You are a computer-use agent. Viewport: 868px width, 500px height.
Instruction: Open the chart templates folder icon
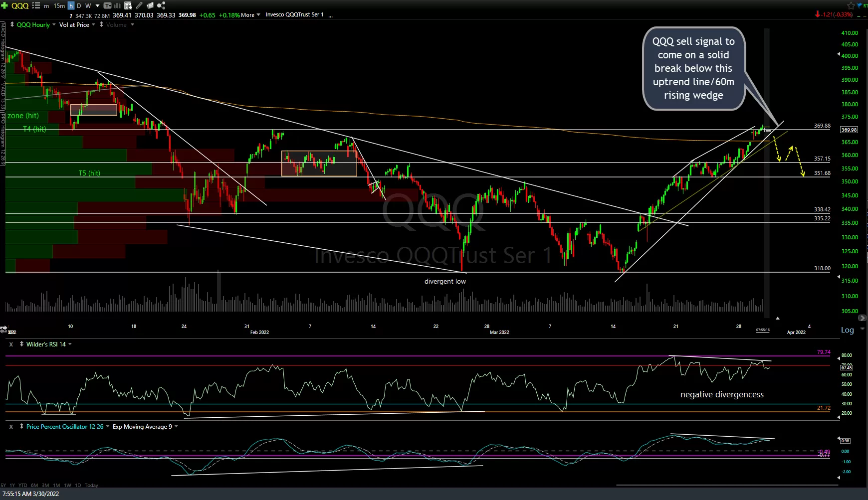[x=150, y=5]
